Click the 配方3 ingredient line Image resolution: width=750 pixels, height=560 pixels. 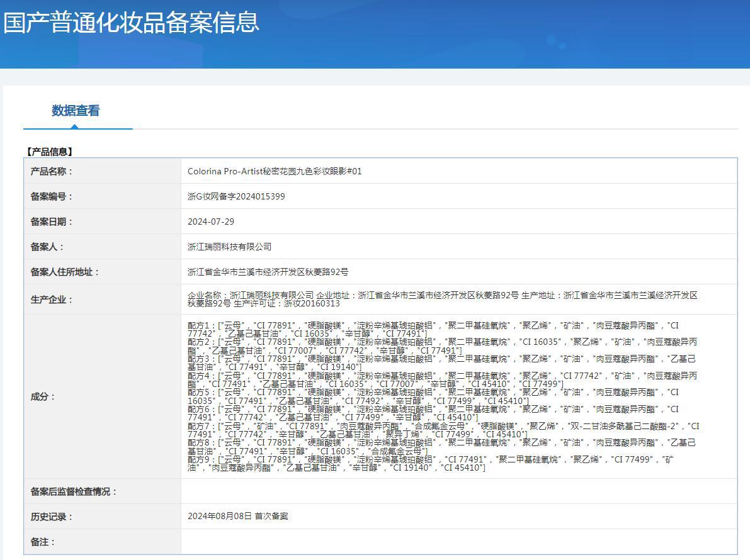441,363
